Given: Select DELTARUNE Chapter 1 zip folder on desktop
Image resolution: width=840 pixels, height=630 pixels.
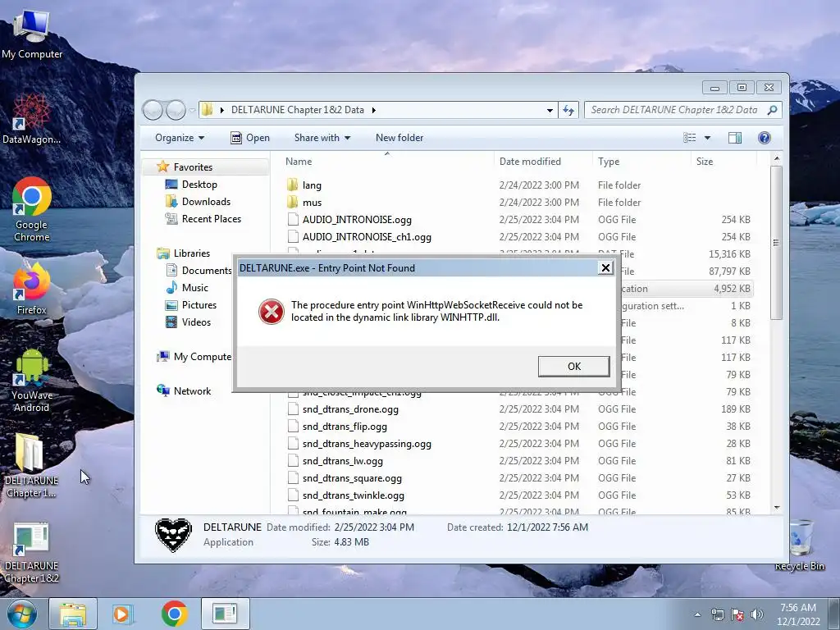Looking at the screenshot, I should click(30, 466).
